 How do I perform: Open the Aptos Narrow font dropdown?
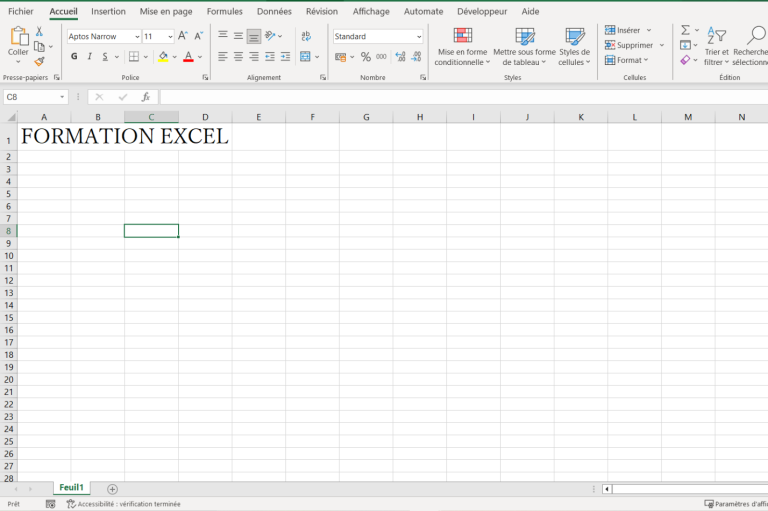[x=137, y=36]
